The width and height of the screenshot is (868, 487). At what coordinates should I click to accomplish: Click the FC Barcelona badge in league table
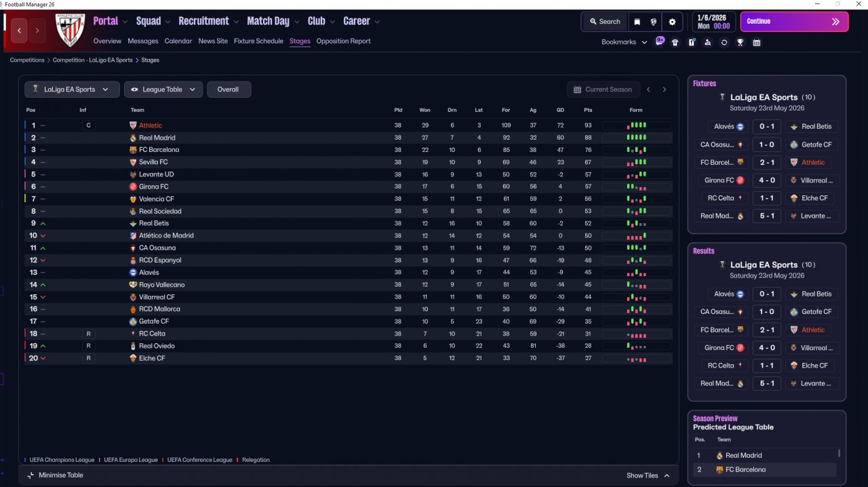(133, 150)
